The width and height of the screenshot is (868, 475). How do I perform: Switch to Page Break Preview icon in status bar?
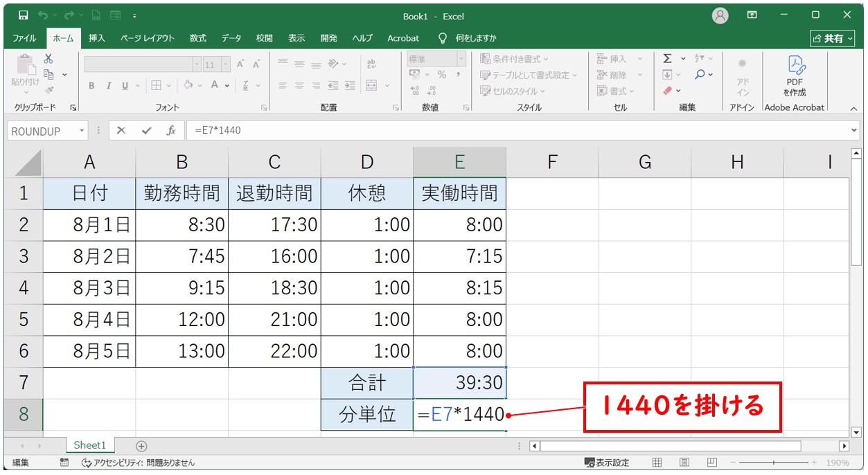(711, 463)
